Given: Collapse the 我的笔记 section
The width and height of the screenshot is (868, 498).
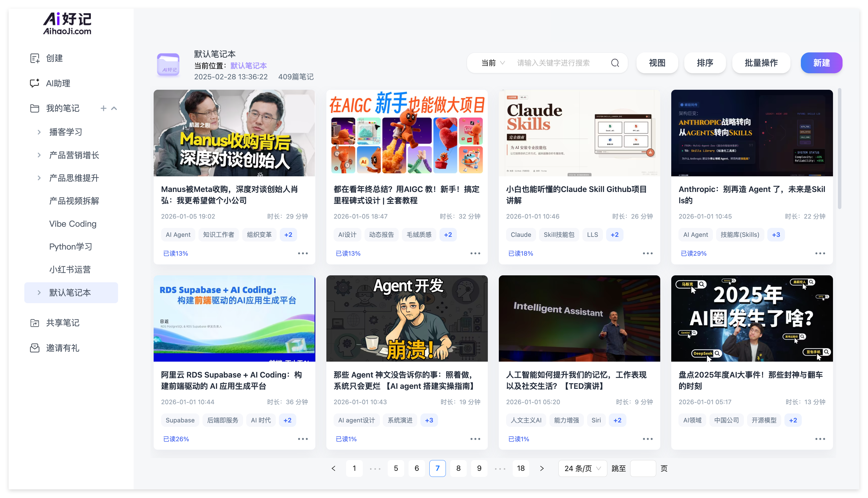Looking at the screenshot, I should point(114,108).
